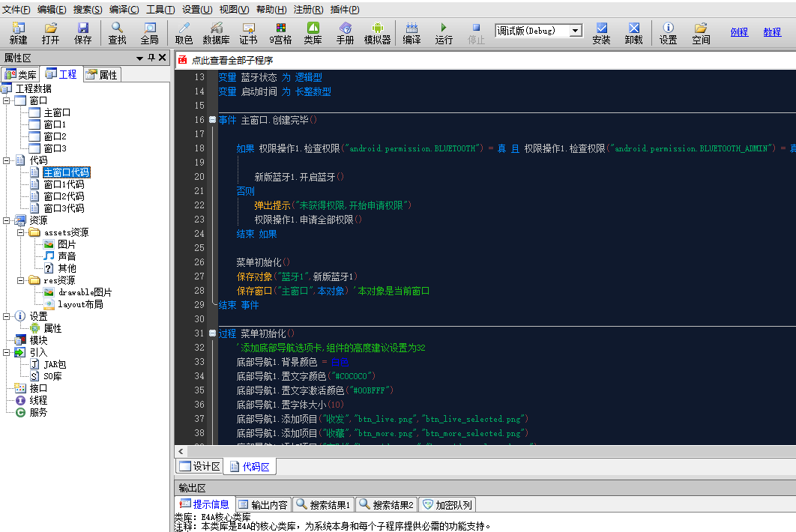This screenshot has width=796, height=532.
Task: Open the 搜索结果1 tab
Action: coord(324,504)
